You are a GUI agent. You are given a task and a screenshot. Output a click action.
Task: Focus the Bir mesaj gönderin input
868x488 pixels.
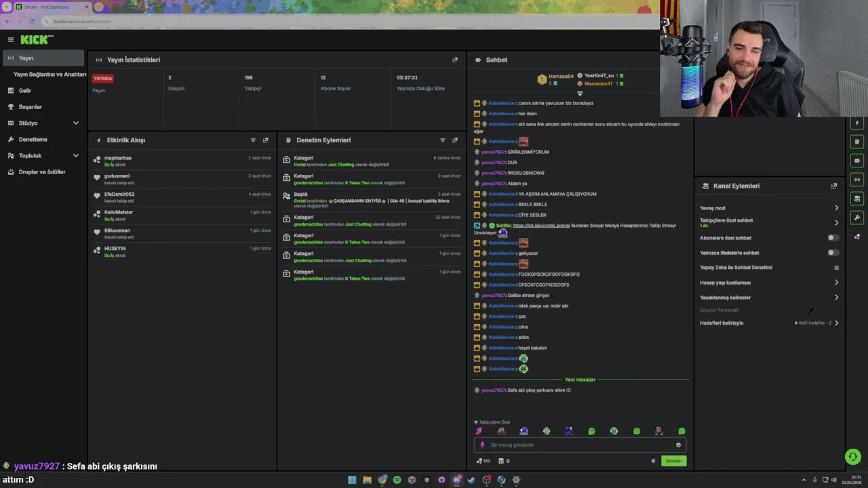tap(580, 445)
